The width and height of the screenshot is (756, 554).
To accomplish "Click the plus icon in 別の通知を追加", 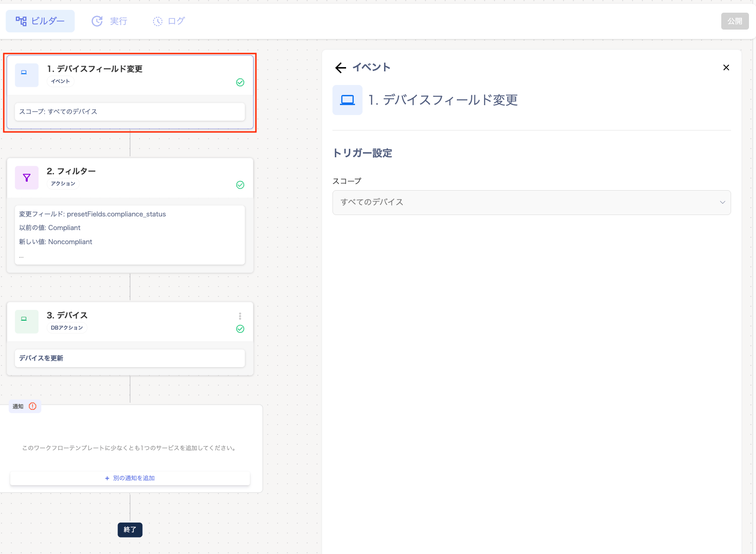I will (107, 478).
